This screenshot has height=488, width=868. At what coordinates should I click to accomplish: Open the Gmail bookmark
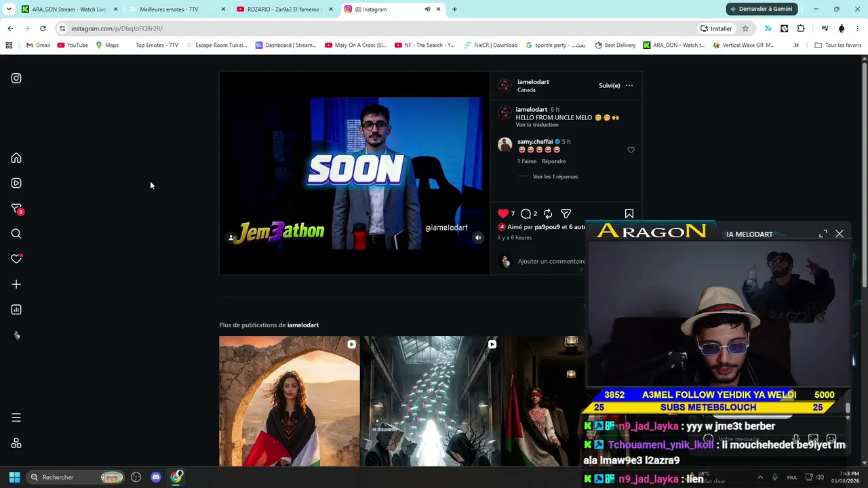[38, 45]
